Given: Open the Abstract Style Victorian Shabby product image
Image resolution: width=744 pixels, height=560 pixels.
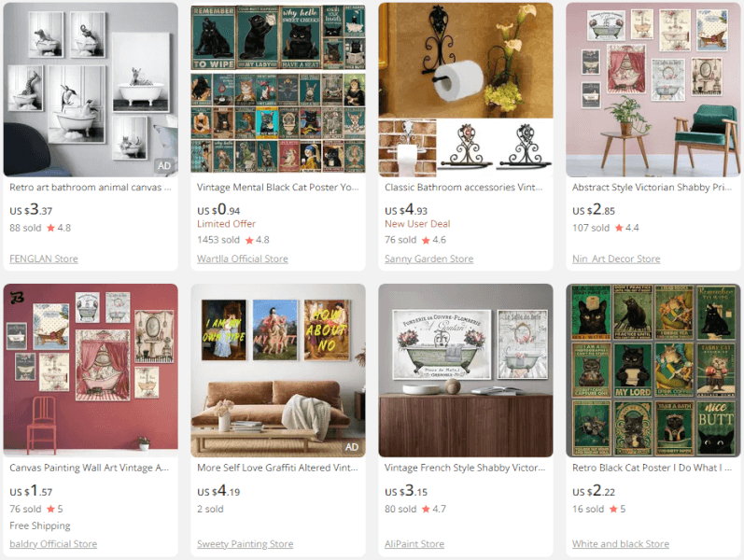Looking at the screenshot, I should pyautogui.click(x=653, y=90).
